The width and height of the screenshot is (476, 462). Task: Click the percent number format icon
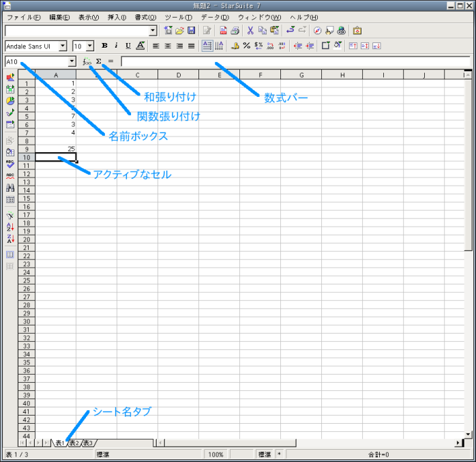pyautogui.click(x=246, y=46)
